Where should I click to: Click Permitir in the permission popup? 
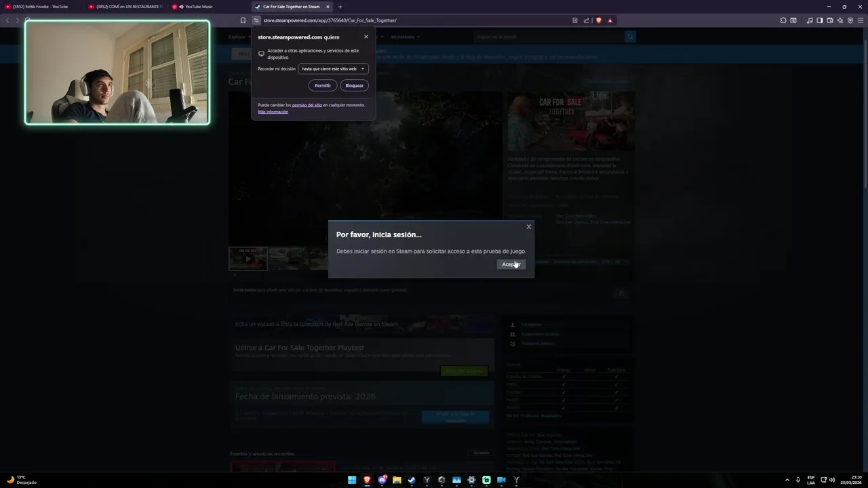point(323,85)
